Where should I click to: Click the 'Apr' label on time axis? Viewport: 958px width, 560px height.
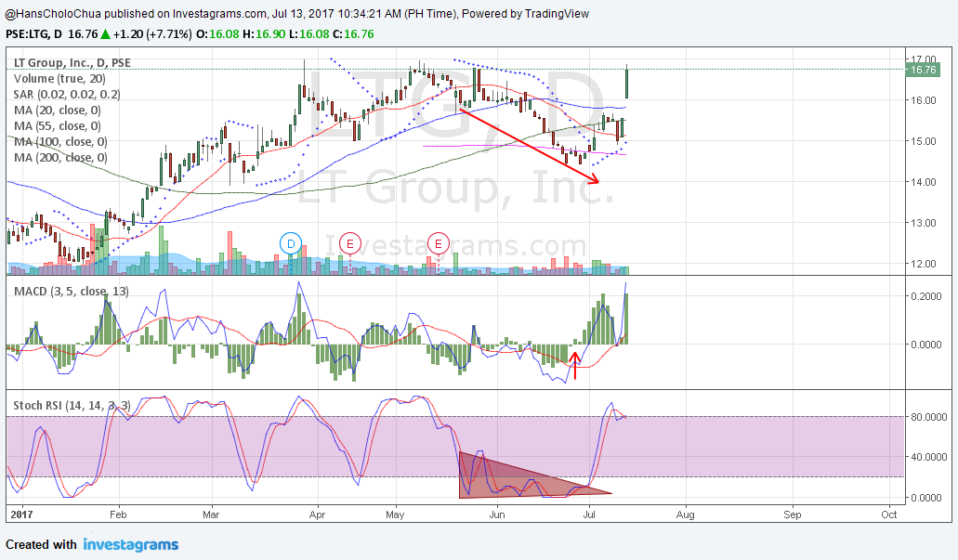(x=317, y=514)
